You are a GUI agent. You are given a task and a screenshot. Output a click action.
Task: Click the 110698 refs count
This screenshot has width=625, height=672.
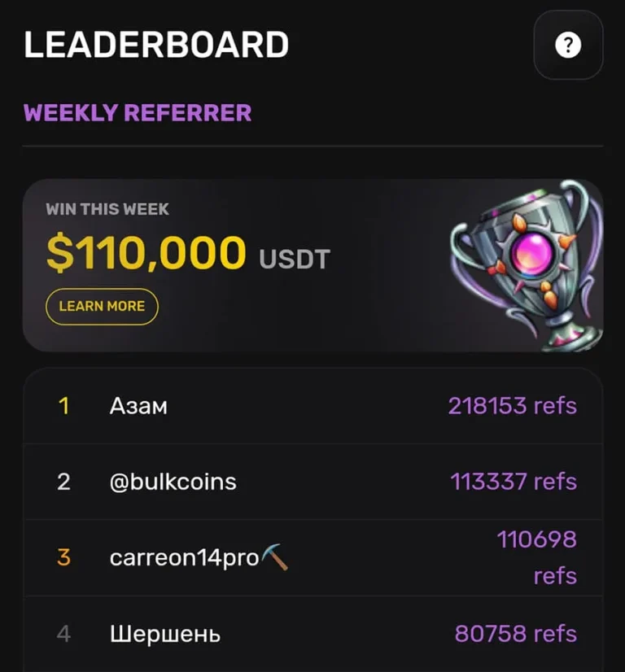[536, 557]
